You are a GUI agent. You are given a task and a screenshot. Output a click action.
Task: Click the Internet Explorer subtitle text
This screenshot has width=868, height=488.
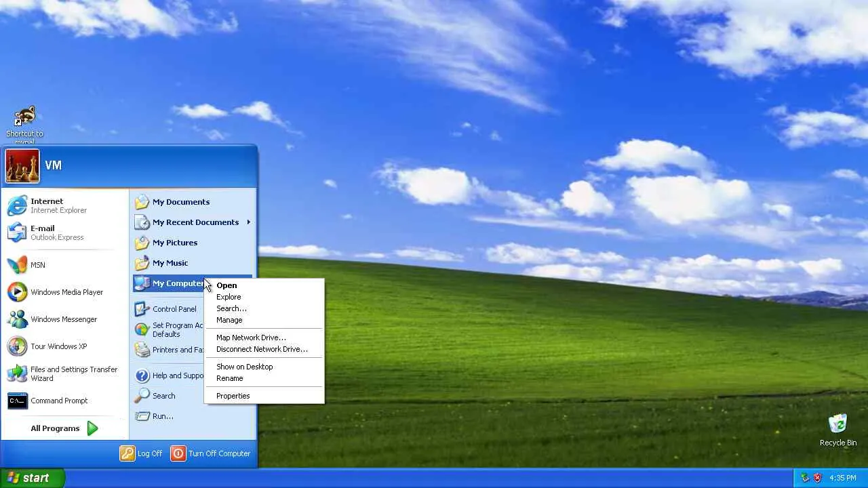[58, 210]
